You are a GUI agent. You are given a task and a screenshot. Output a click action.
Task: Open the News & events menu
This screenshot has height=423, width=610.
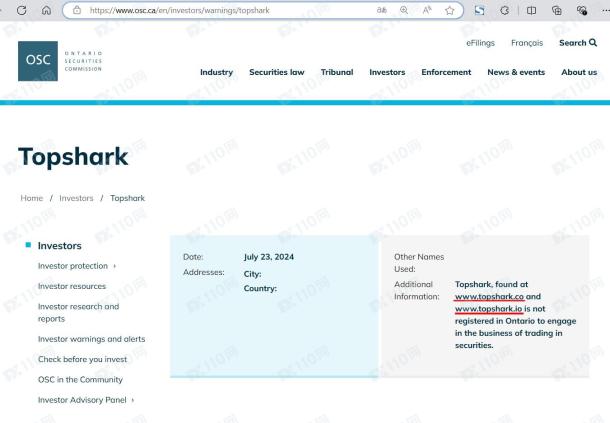pyautogui.click(x=516, y=72)
